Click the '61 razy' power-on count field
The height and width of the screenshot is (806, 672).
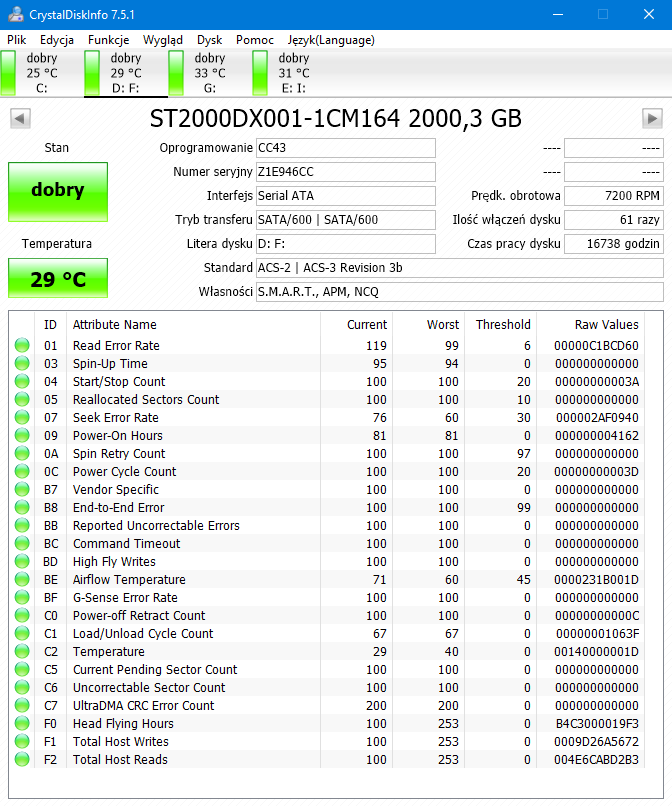pos(614,220)
